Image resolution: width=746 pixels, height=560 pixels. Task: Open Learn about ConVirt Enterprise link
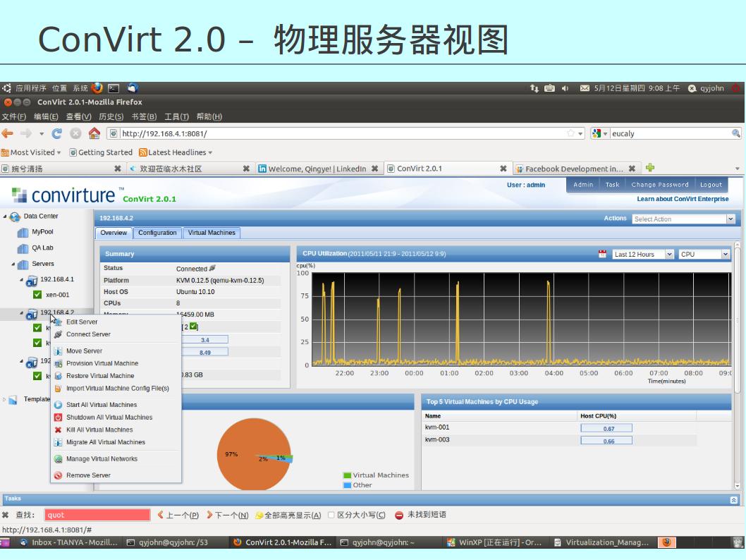[683, 199]
